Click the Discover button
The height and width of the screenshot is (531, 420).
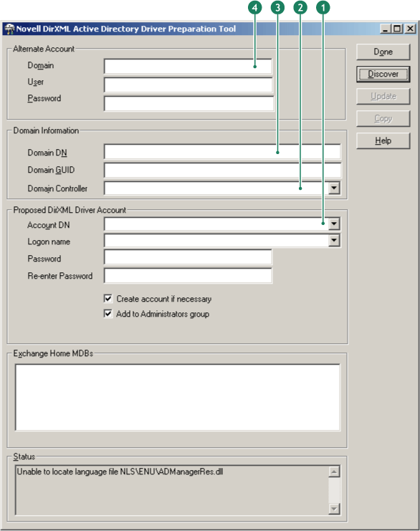pos(383,74)
